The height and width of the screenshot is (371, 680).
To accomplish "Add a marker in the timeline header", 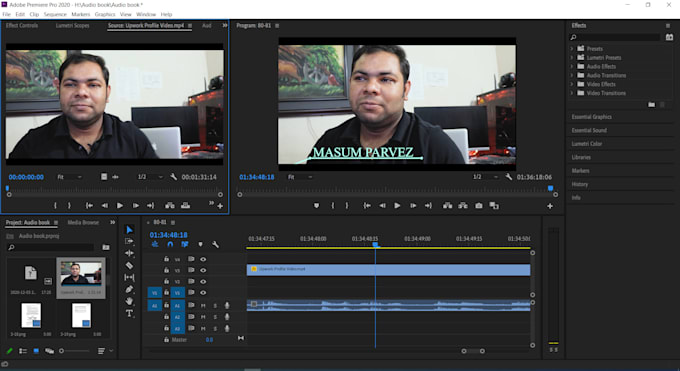I will (200, 245).
